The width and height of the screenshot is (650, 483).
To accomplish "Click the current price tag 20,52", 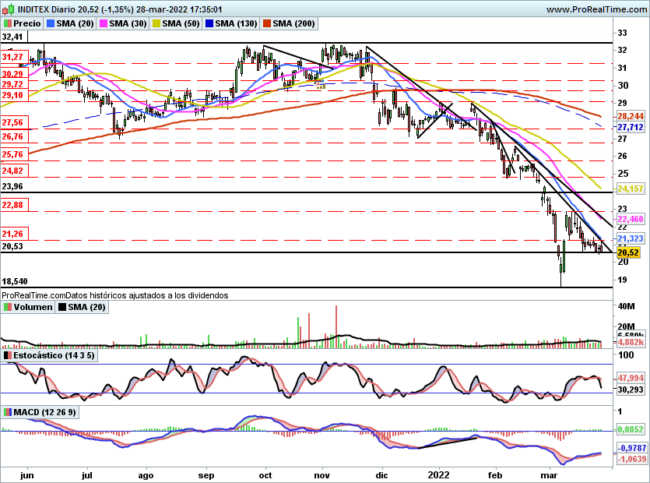I will point(628,252).
